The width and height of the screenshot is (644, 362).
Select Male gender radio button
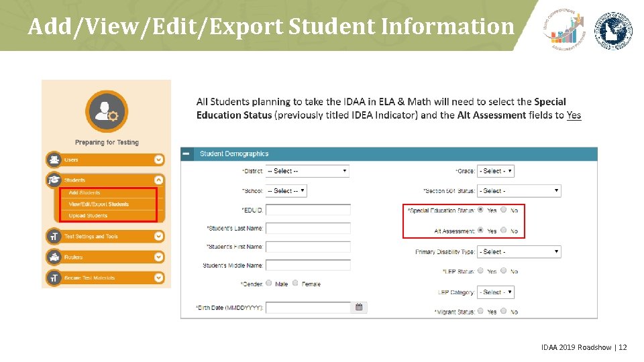(268, 283)
